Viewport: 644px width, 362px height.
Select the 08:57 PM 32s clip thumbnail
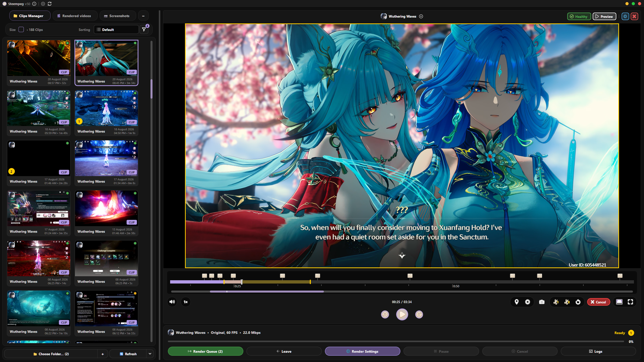pos(39,58)
